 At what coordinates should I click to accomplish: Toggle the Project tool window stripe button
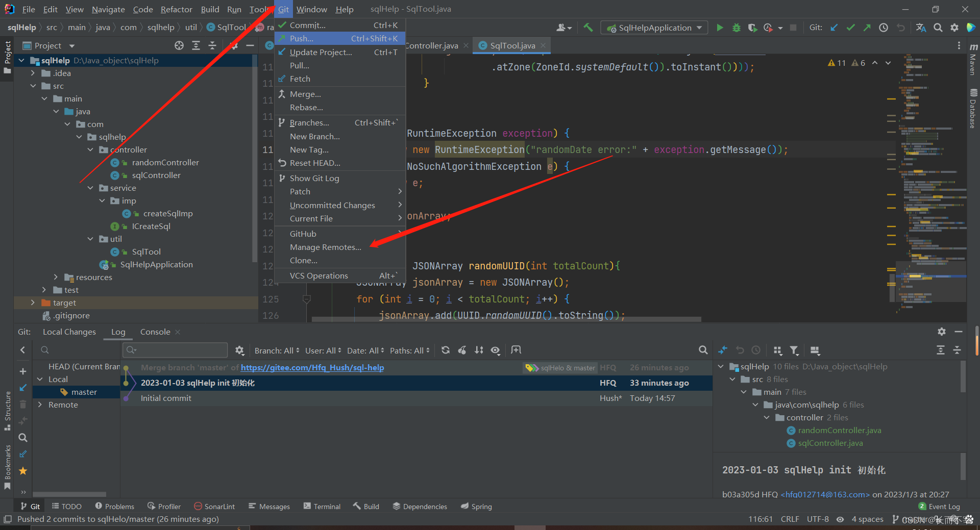pyautogui.click(x=7, y=57)
